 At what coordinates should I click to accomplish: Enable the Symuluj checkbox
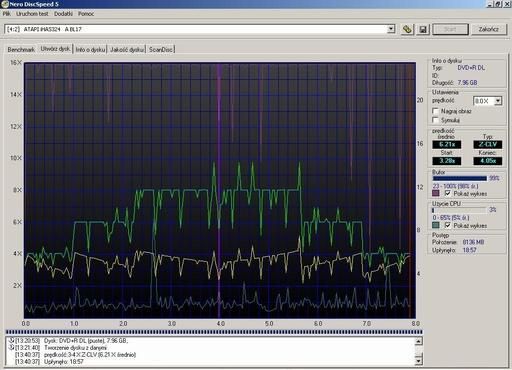435,120
